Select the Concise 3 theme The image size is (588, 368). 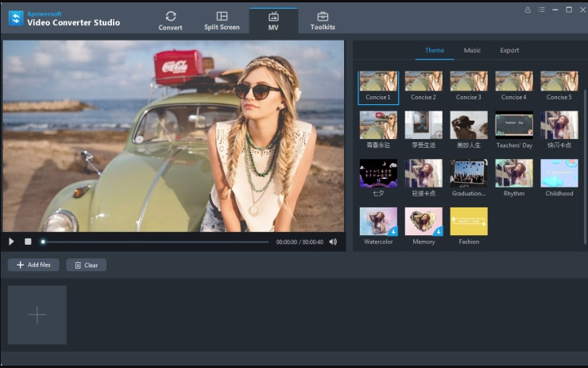tap(469, 87)
